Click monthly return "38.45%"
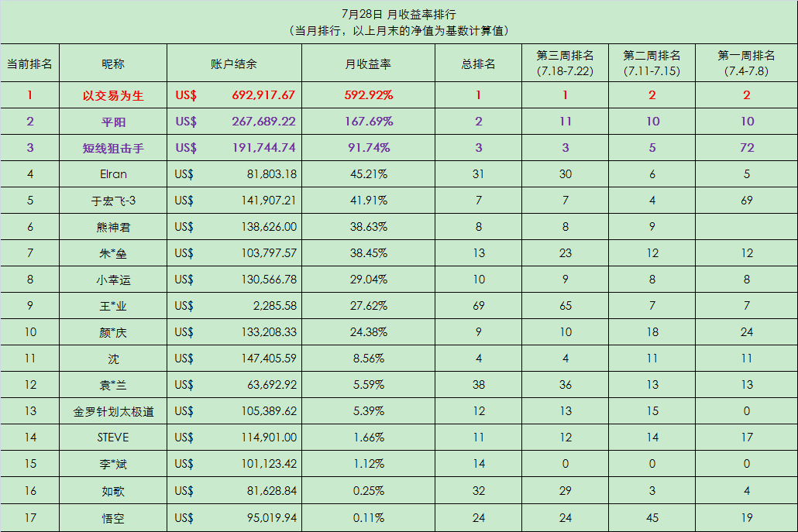 [369, 253]
